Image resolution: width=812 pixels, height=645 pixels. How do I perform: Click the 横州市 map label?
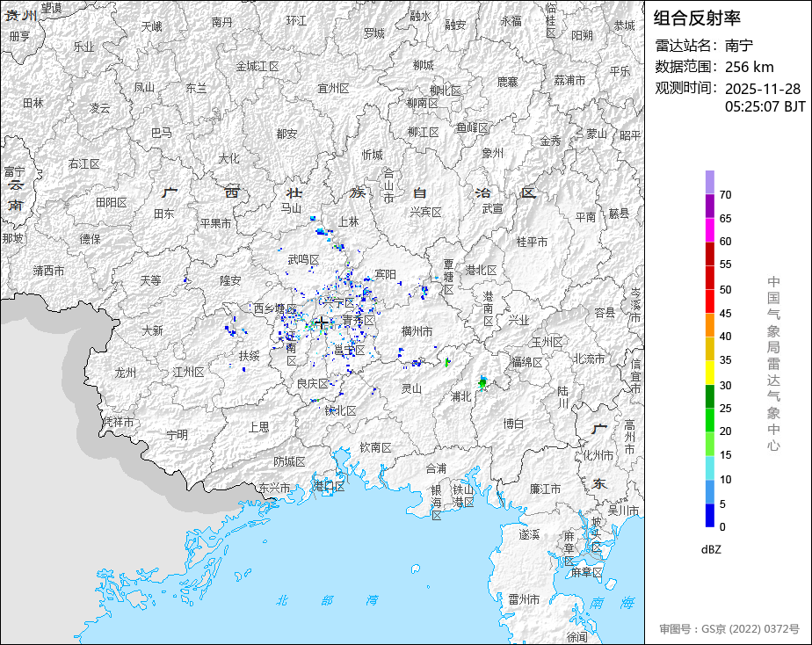(x=417, y=331)
